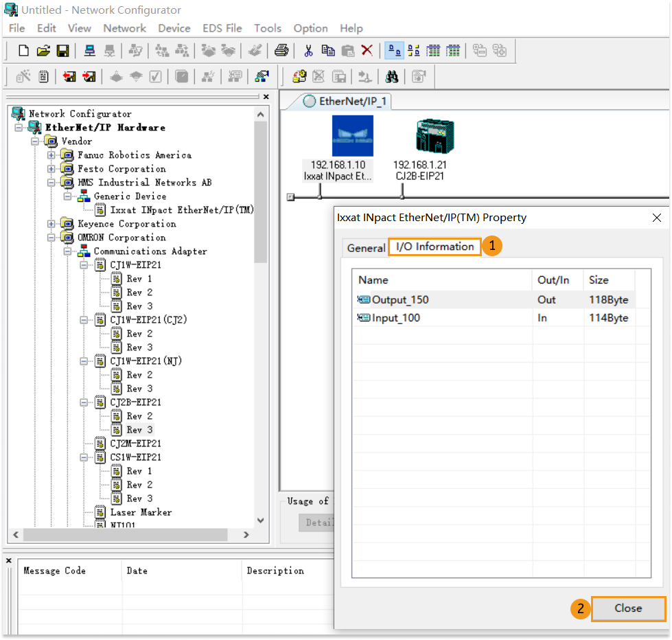
Task: Switch to the General tab
Action: (366, 248)
